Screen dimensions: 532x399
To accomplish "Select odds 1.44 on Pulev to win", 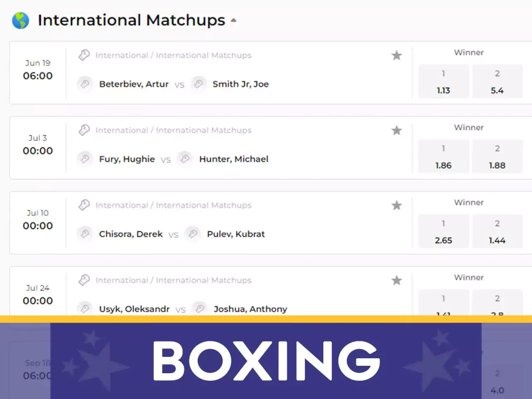I will tap(498, 232).
